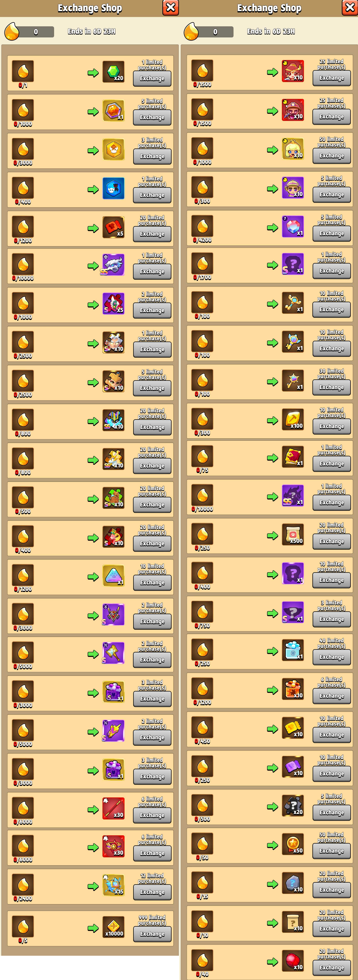This screenshot has height=980, width=358.
Task: Tap the purple S hammer weapon icon
Action: coord(113,653)
